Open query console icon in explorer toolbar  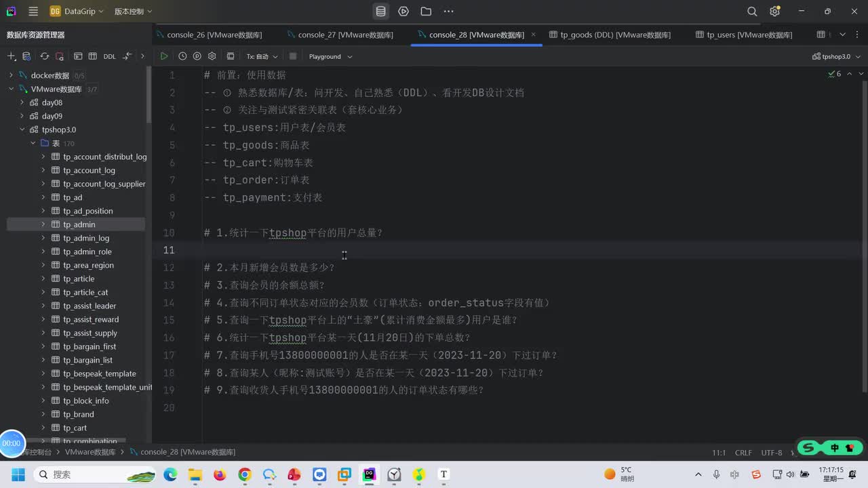point(78,56)
